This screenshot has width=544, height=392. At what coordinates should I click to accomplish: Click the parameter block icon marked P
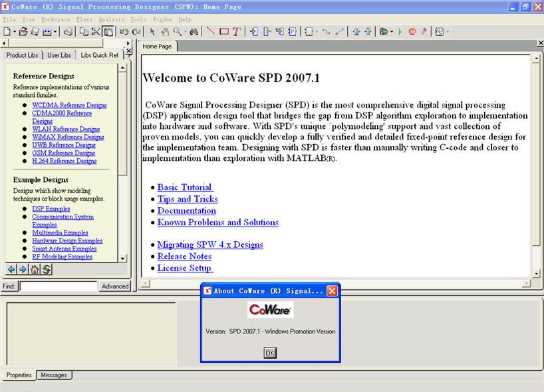coord(293,32)
